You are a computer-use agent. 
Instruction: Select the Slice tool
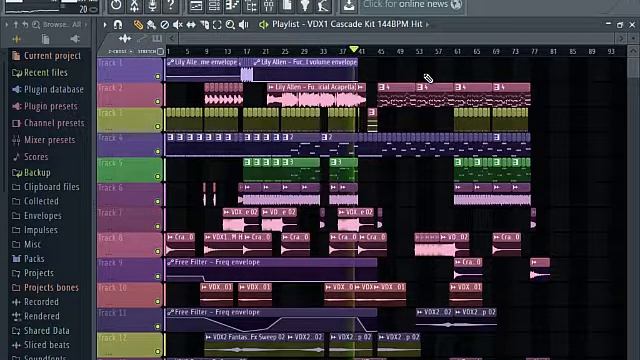[x=204, y=25]
